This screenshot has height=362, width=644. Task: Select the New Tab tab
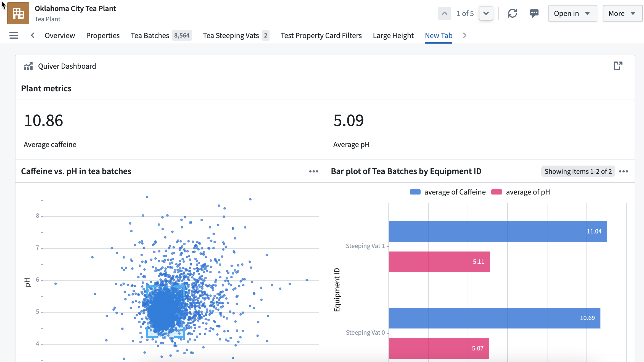coord(438,35)
